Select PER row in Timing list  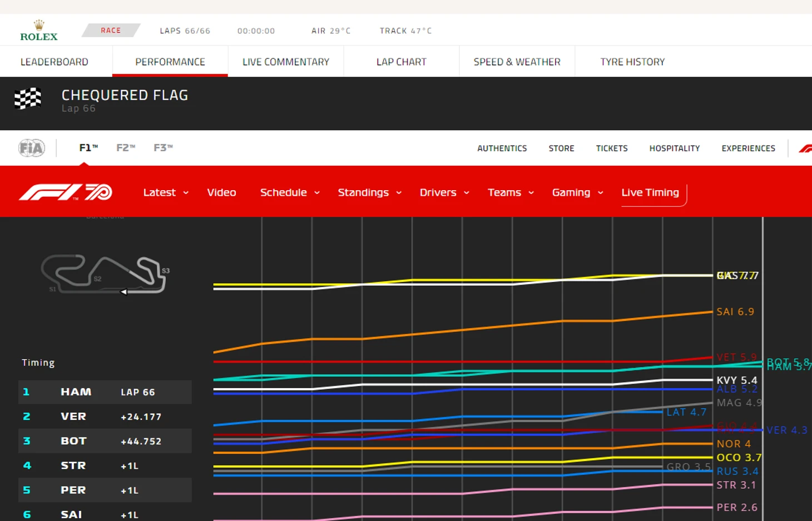point(105,490)
